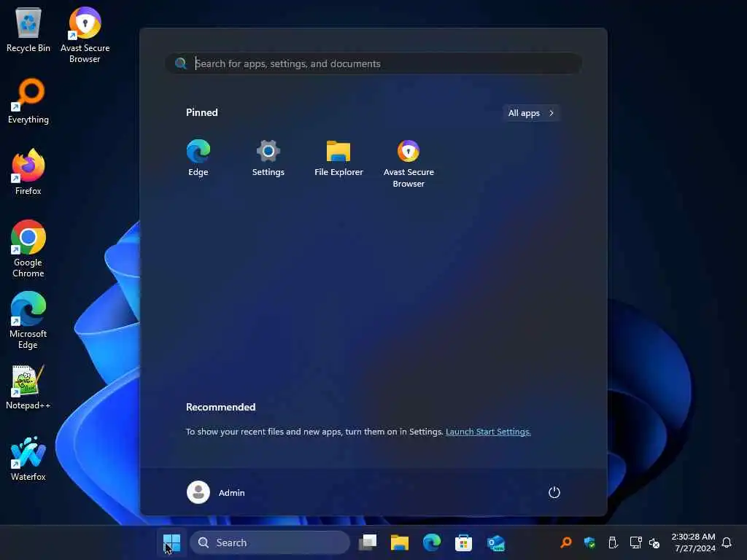
Task: Open Task View from taskbar
Action: pos(368,542)
